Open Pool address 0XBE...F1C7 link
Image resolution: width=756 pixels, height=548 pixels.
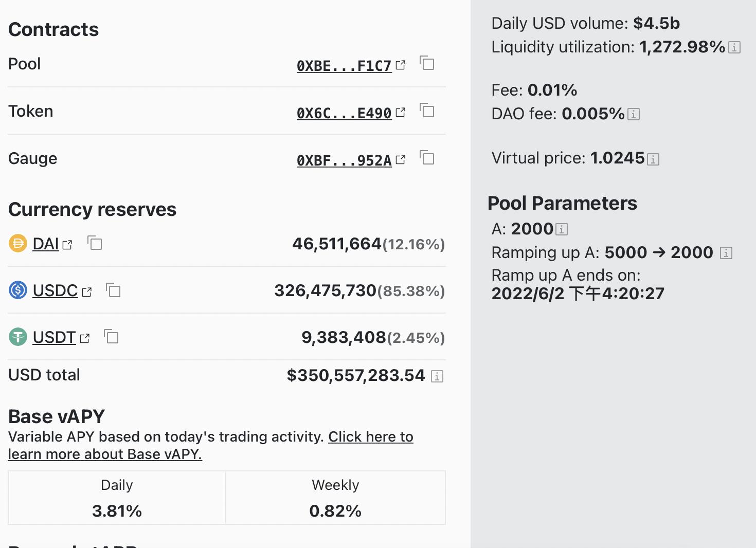(345, 66)
